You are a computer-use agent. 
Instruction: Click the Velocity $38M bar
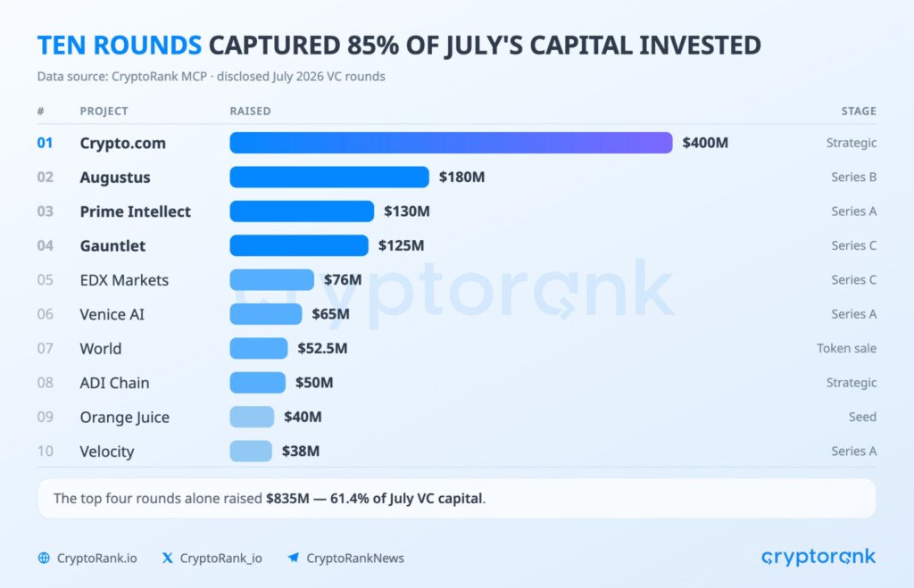tap(251, 451)
